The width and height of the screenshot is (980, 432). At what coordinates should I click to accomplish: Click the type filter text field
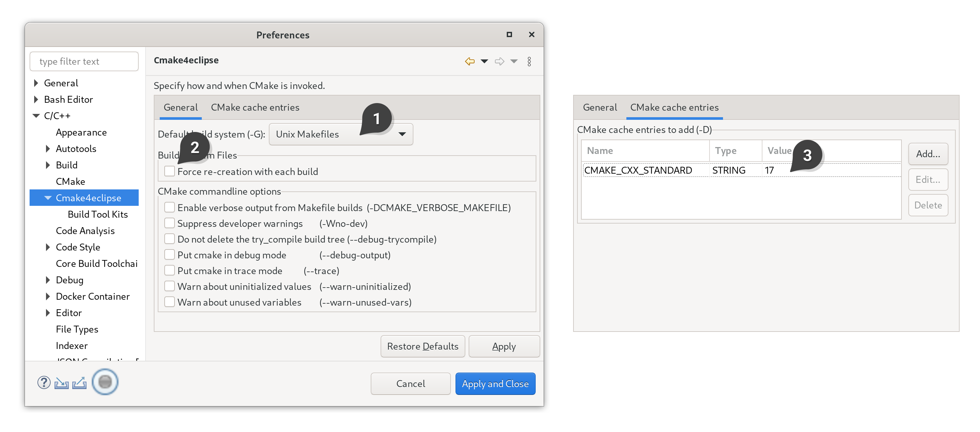(x=84, y=62)
